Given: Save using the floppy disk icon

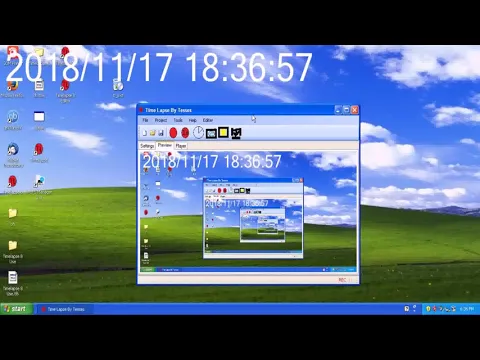Looking at the screenshot, I should coord(161,133).
